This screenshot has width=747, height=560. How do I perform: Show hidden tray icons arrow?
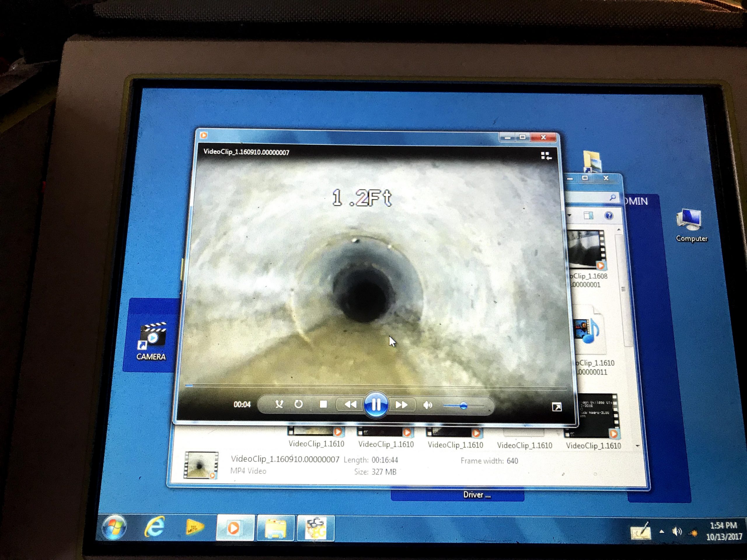[x=662, y=532]
